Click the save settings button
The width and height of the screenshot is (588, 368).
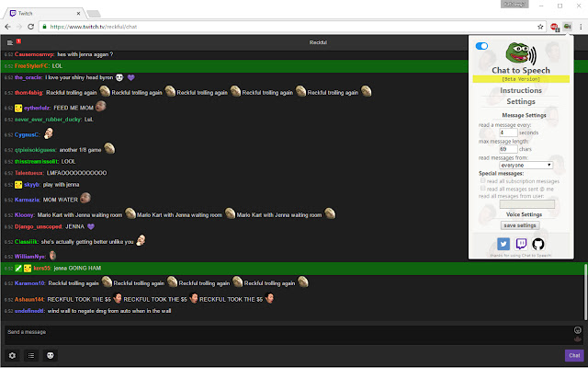[x=520, y=225]
